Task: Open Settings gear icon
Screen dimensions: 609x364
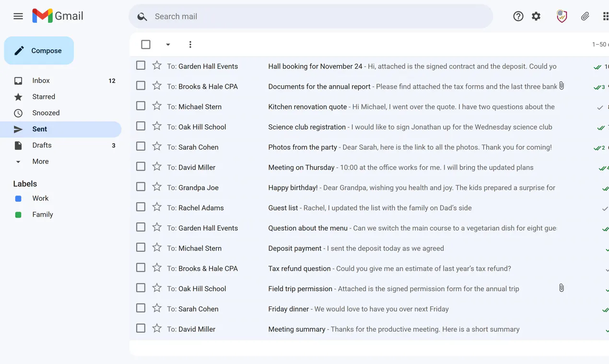Action: click(536, 16)
